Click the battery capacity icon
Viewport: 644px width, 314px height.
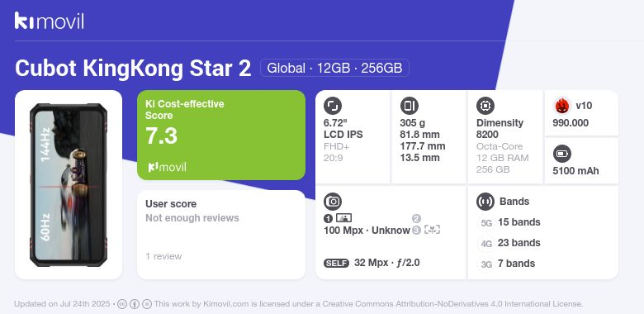tap(562, 154)
